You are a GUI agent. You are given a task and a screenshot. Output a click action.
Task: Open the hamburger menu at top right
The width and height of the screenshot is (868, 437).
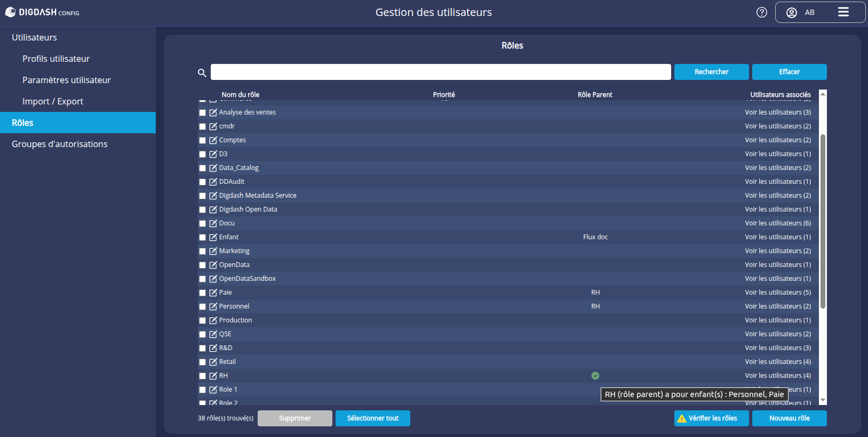[843, 12]
